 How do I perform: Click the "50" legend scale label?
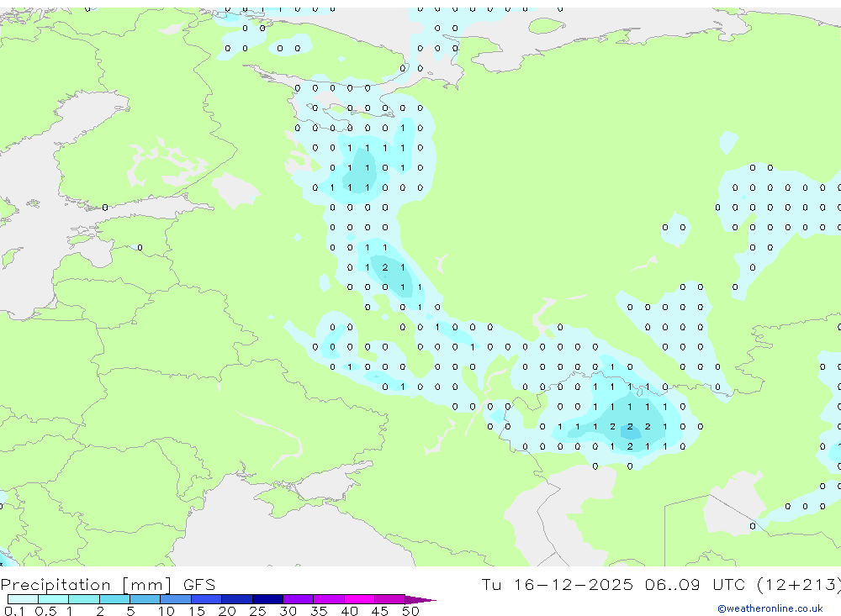click(410, 611)
